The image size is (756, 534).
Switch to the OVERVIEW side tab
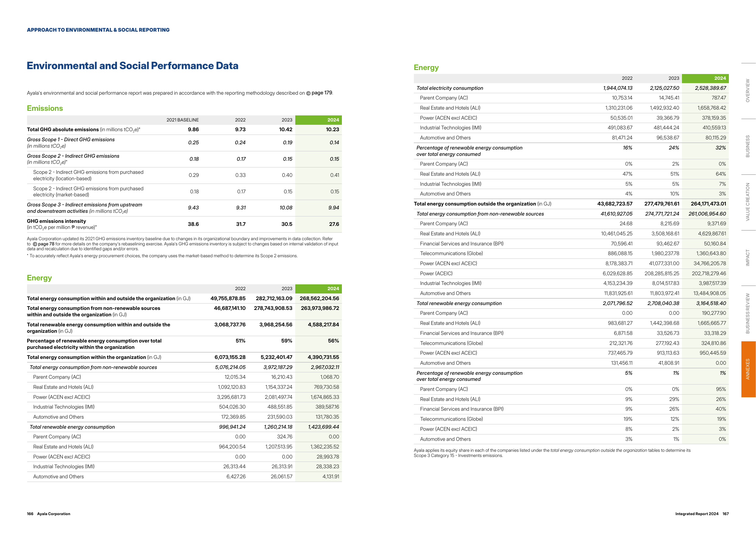748,90
